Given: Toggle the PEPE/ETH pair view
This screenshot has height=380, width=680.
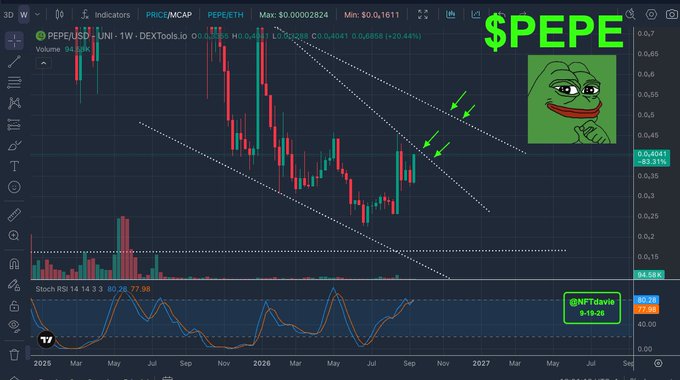Looking at the screenshot, I should 225,15.
